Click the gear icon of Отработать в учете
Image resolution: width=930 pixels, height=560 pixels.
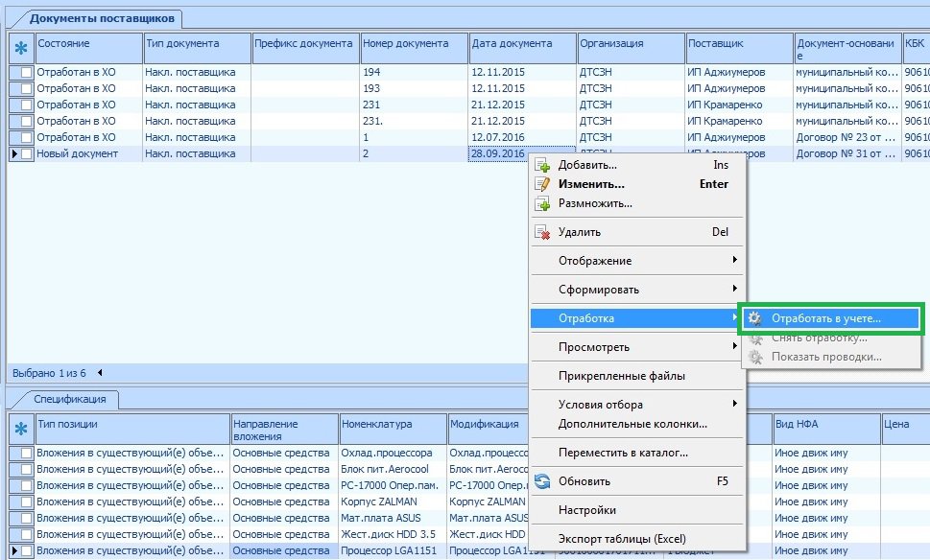754,318
